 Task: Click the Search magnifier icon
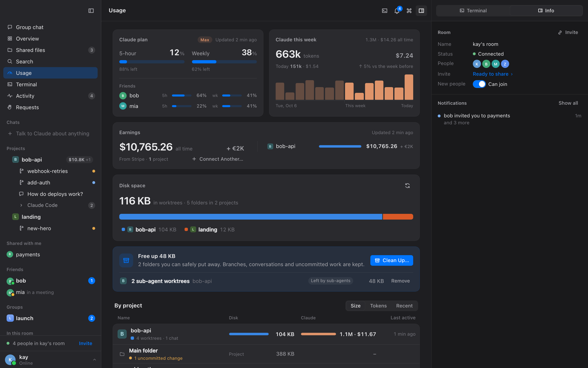pos(10,62)
